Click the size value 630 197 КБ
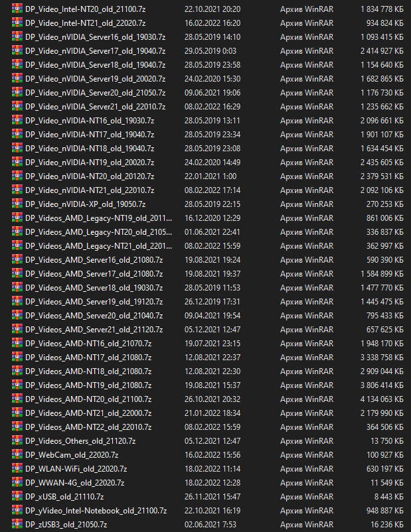This screenshot has height=532, width=411. click(385, 468)
